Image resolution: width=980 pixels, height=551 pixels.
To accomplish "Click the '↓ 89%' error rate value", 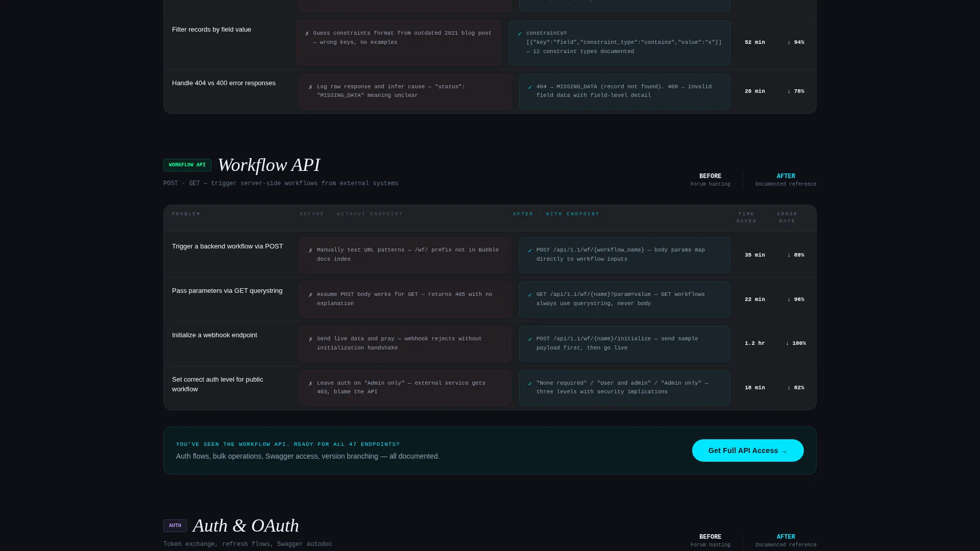I will point(796,255).
